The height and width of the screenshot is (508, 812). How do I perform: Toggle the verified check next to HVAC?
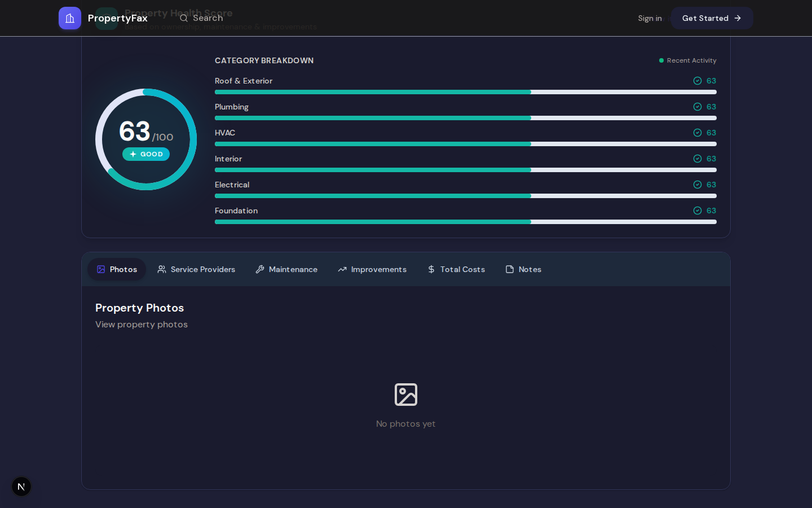[698, 133]
